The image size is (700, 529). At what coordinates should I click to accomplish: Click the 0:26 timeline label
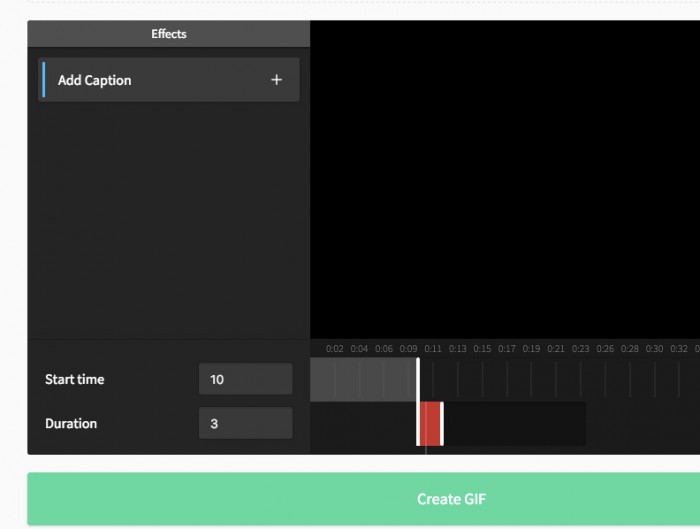coord(605,349)
